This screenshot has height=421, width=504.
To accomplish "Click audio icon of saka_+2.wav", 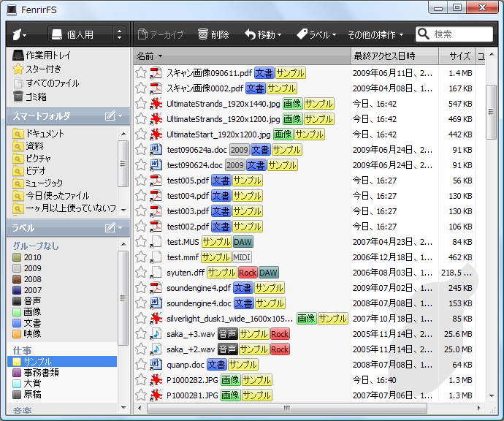I will [x=156, y=349].
